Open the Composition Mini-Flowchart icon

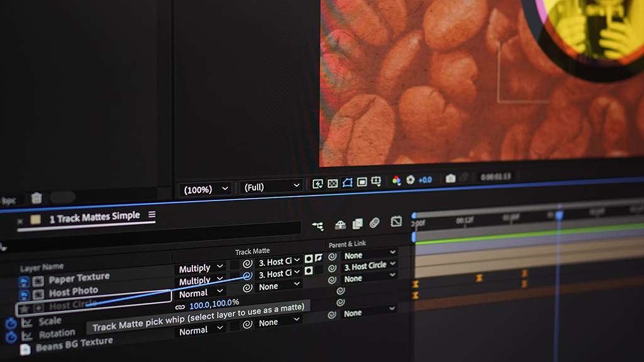(x=318, y=226)
